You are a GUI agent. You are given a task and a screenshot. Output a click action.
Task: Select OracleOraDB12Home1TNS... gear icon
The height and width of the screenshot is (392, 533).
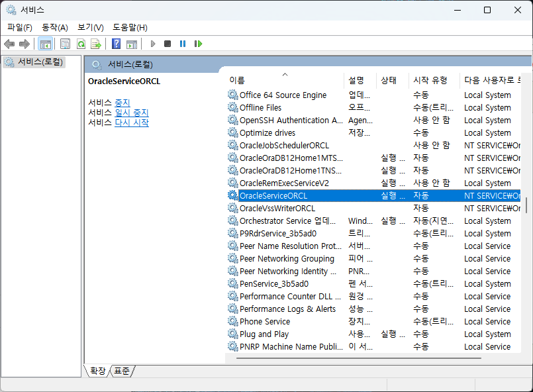point(233,170)
